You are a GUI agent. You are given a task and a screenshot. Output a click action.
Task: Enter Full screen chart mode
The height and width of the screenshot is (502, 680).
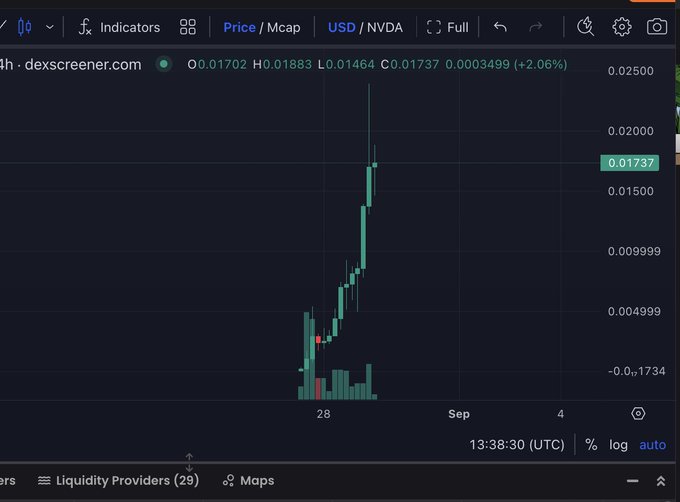coord(447,27)
